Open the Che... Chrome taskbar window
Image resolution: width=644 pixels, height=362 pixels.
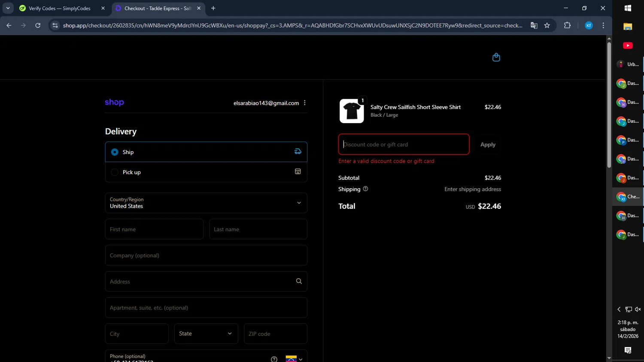click(628, 196)
